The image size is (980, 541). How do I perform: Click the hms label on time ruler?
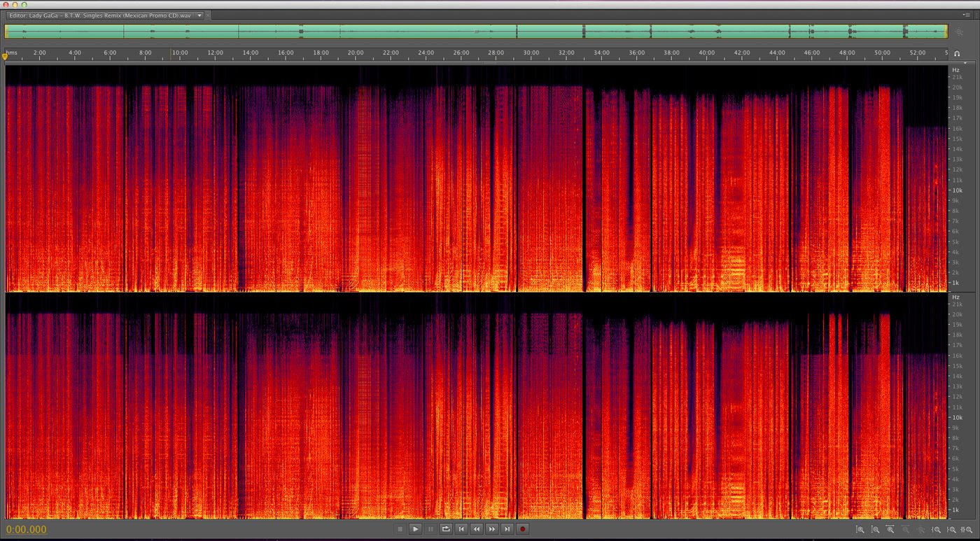[10, 52]
